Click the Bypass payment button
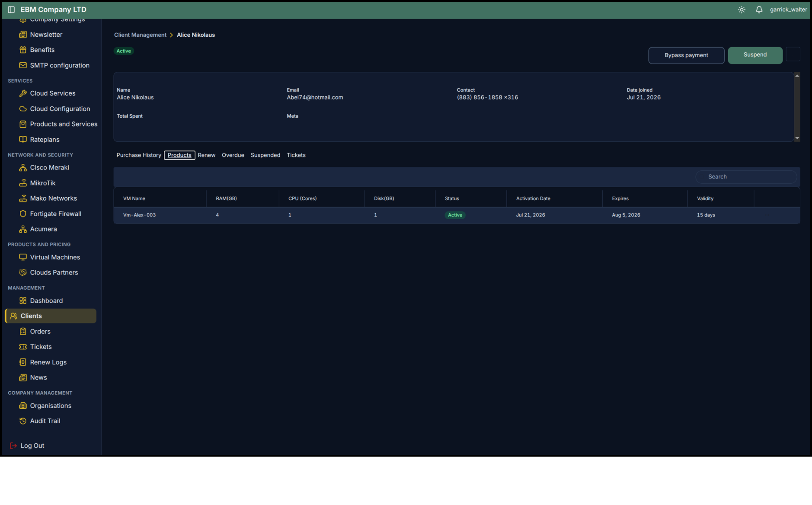Screen dimensions: 812x505 pos(686,55)
